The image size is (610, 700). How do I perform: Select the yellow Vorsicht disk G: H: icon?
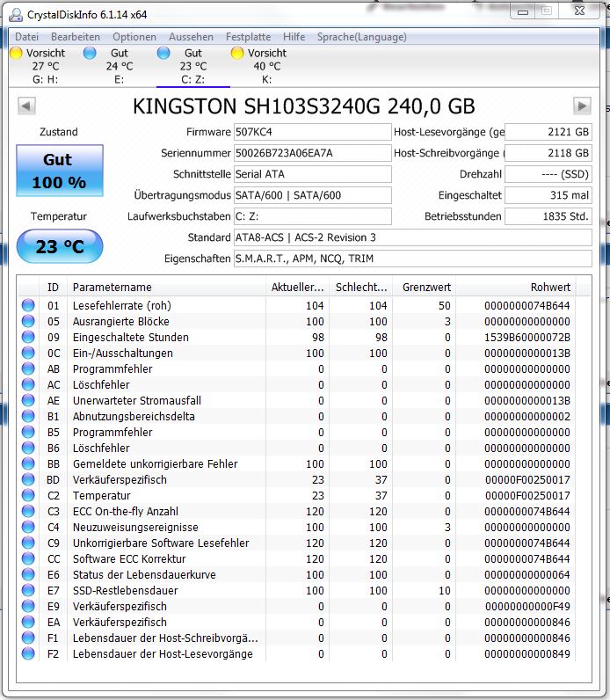[16, 53]
